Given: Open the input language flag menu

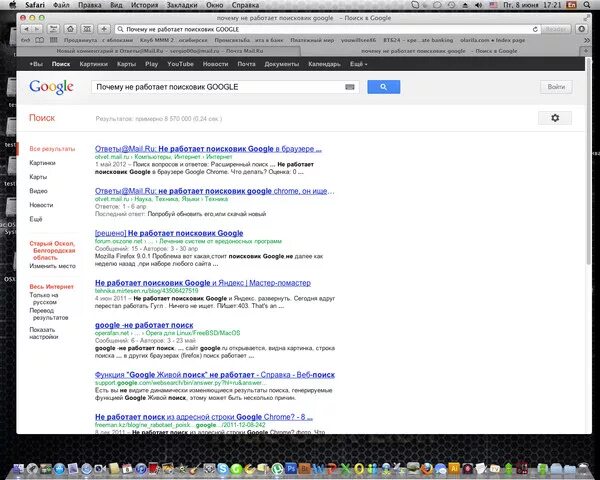Looking at the screenshot, I should 493,5.
